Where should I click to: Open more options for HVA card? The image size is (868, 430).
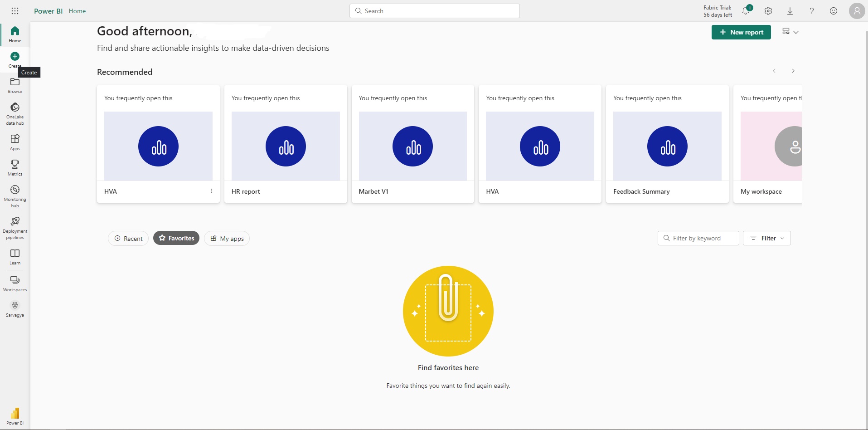(212, 191)
